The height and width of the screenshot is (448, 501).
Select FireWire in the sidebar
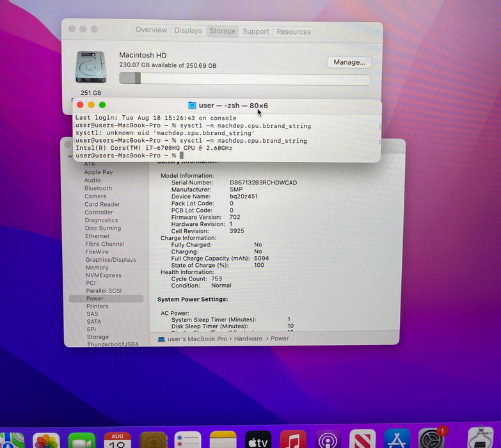click(97, 252)
